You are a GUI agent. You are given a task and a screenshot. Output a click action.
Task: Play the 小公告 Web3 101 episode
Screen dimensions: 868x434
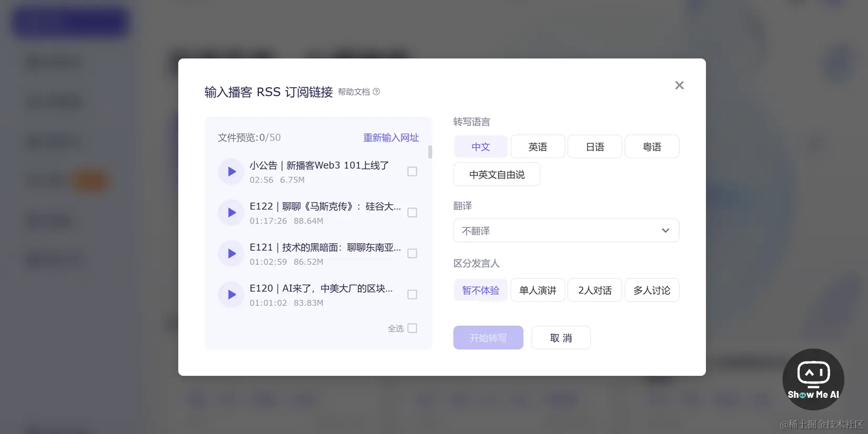(231, 172)
